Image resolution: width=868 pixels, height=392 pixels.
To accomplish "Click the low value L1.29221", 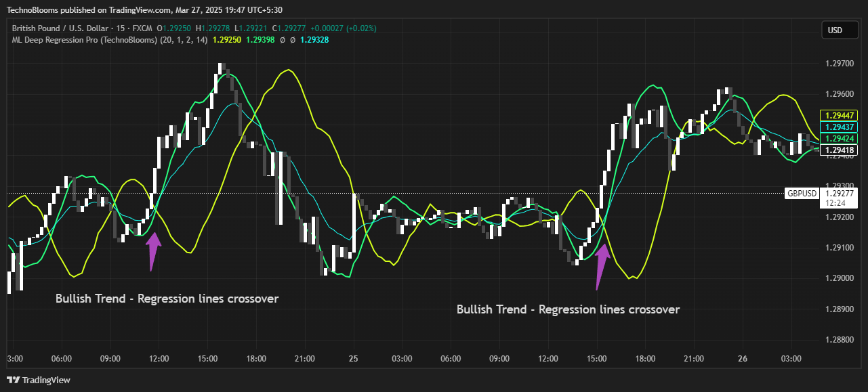I will click(x=252, y=28).
